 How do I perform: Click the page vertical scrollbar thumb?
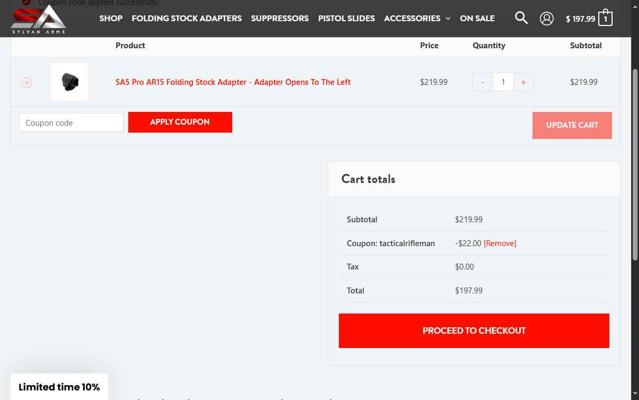click(x=635, y=164)
